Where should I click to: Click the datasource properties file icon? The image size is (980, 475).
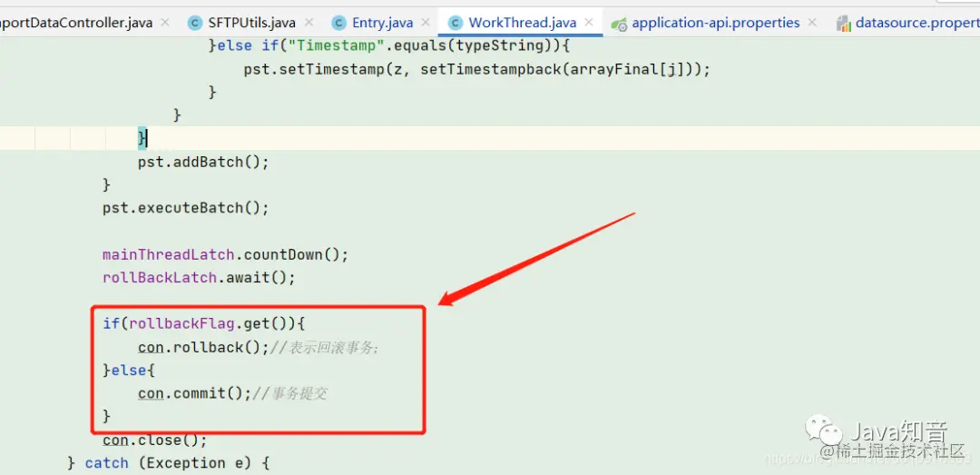(x=843, y=24)
